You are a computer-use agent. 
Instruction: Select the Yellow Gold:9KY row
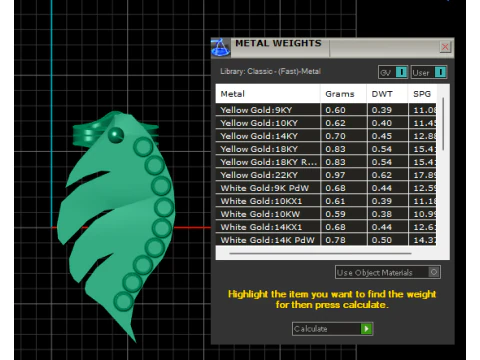pos(326,110)
